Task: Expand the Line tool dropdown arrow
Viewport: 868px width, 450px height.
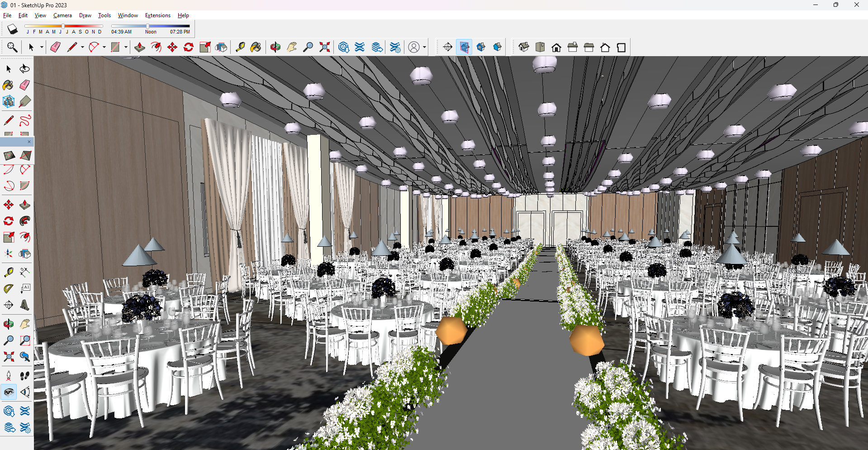Action: [x=82, y=47]
